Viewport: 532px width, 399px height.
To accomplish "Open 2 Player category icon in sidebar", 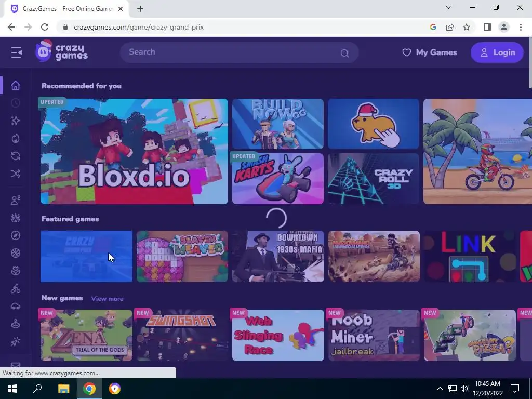I will (16, 200).
